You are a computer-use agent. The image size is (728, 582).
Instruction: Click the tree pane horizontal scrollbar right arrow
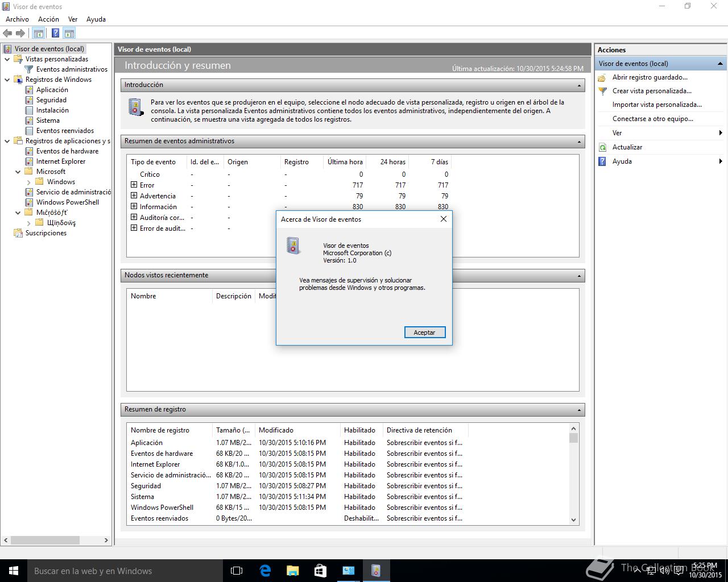[106, 541]
